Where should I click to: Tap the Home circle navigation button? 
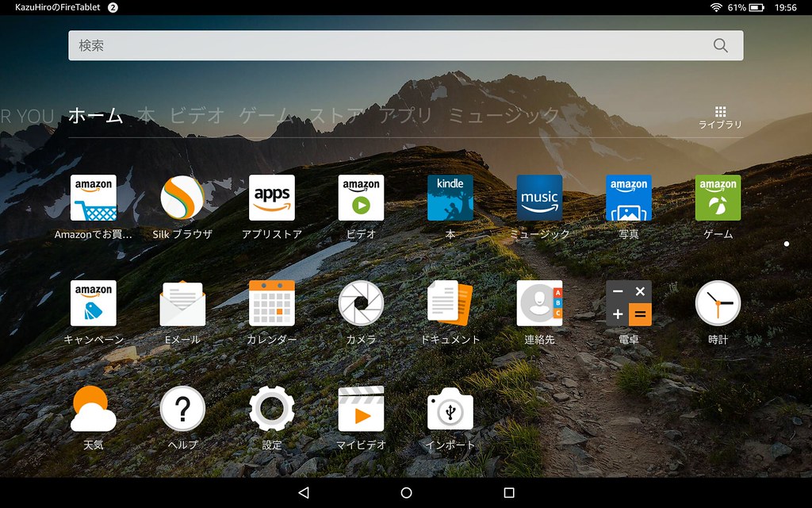(407, 492)
